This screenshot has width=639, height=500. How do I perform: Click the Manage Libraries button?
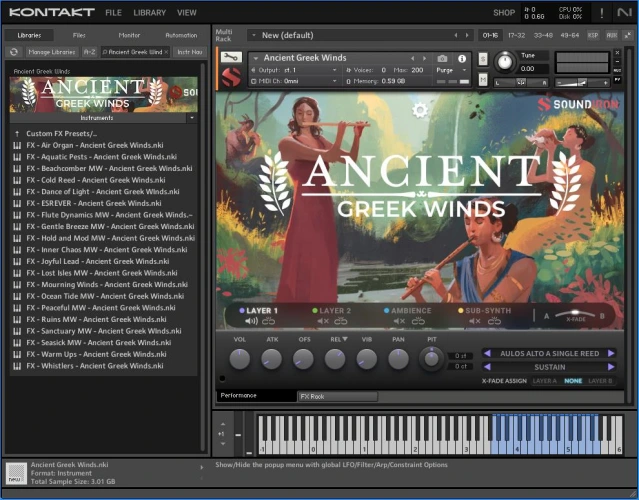(x=52, y=51)
